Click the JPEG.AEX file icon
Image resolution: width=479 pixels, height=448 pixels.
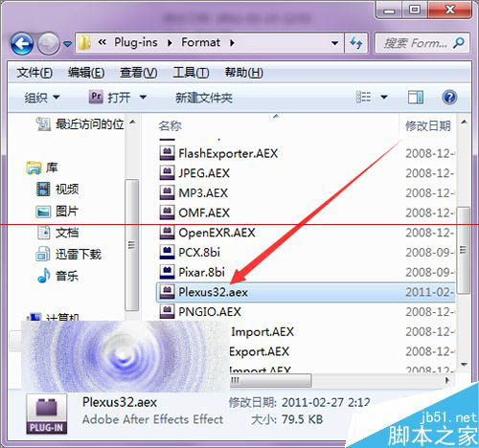click(167, 172)
